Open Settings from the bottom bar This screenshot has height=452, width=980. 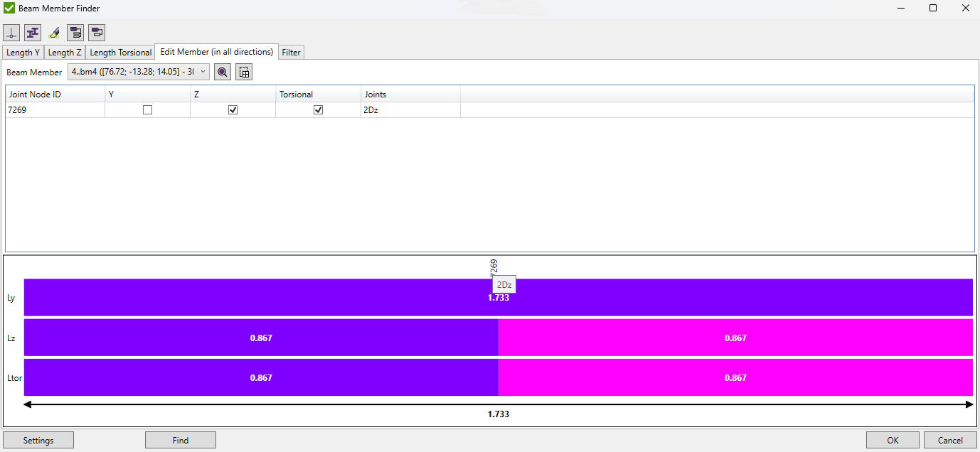coord(38,440)
